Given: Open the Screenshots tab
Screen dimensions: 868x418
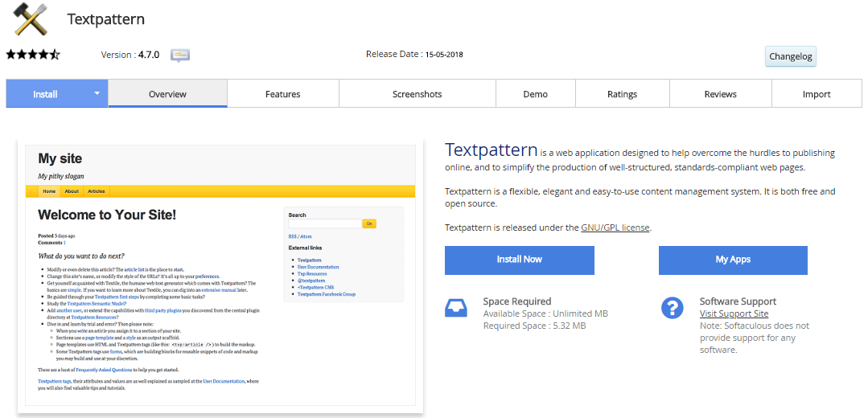Looking at the screenshot, I should [418, 94].
